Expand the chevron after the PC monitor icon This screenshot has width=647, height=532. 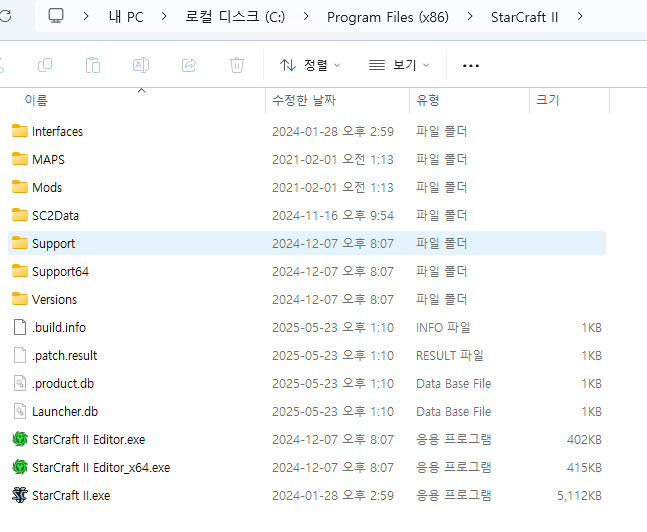pyautogui.click(x=86, y=17)
